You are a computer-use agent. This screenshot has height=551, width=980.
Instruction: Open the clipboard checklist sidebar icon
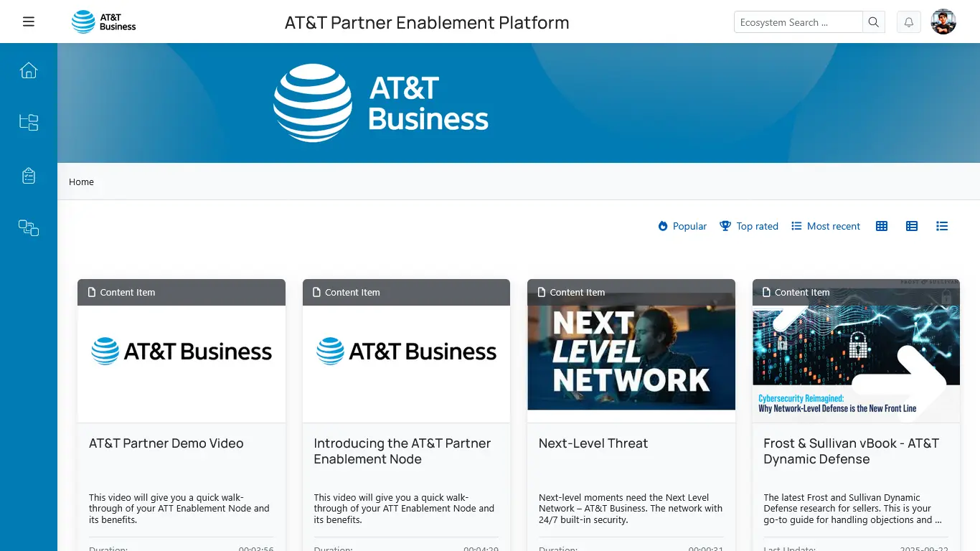click(x=29, y=175)
